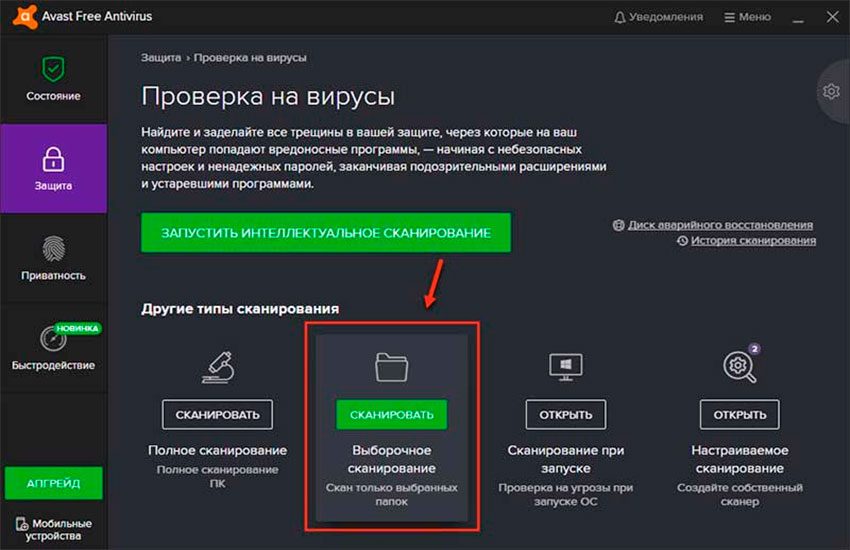
Task: Click the microscope full scan icon
Action: pos(217,367)
